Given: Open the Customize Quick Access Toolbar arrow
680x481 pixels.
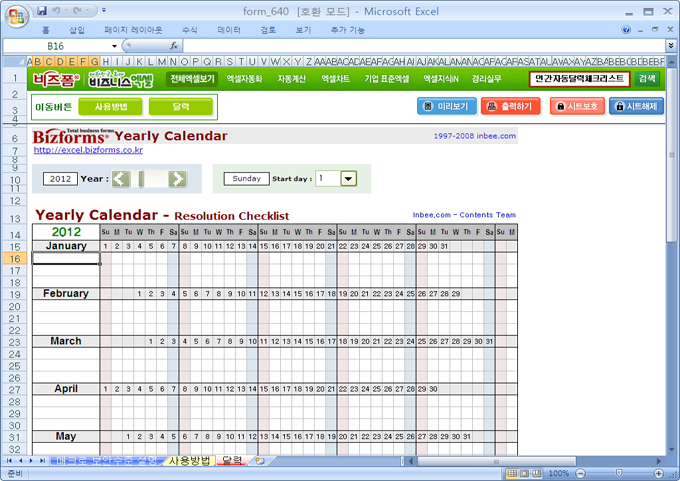Looking at the screenshot, I should [104, 10].
